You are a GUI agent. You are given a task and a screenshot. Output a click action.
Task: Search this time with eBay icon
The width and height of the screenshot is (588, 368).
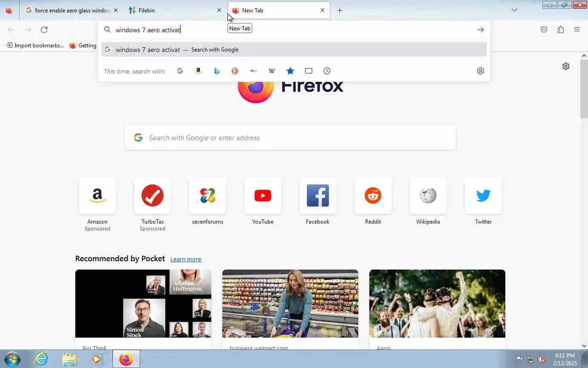[254, 71]
